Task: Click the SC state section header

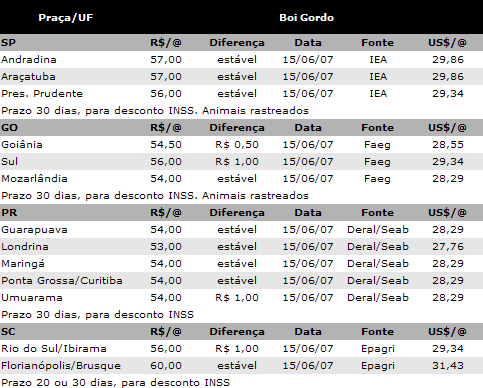Action: (241, 332)
